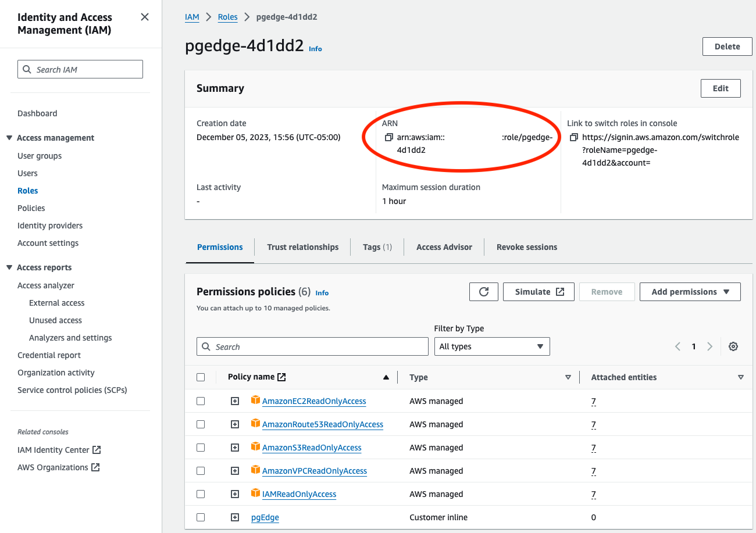Image resolution: width=756 pixels, height=533 pixels.
Task: Refresh the permissions policies list
Action: pyautogui.click(x=483, y=292)
